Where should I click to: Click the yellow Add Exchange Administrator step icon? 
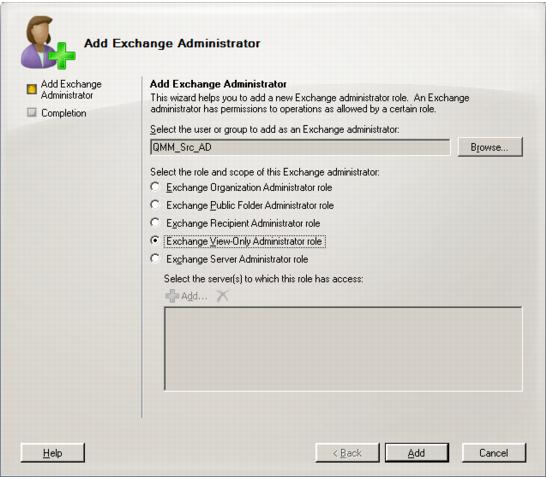(x=32, y=89)
